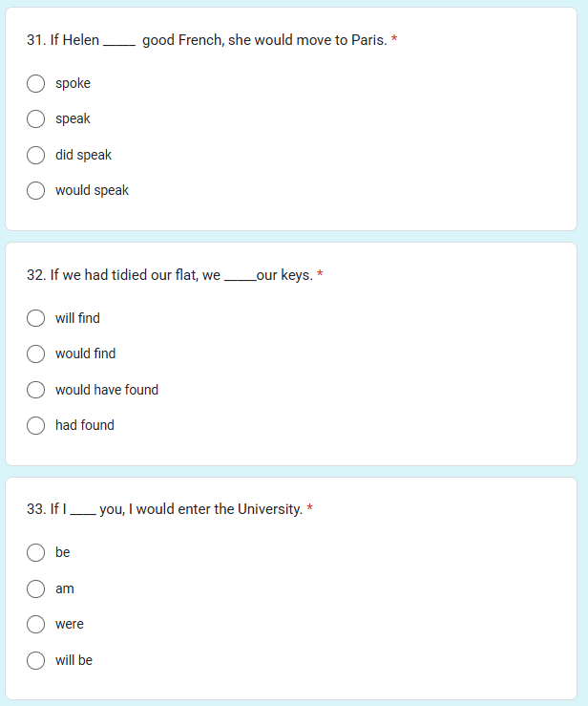Click the 'would have found' label text
This screenshot has height=706, width=588.
pyautogui.click(x=107, y=390)
